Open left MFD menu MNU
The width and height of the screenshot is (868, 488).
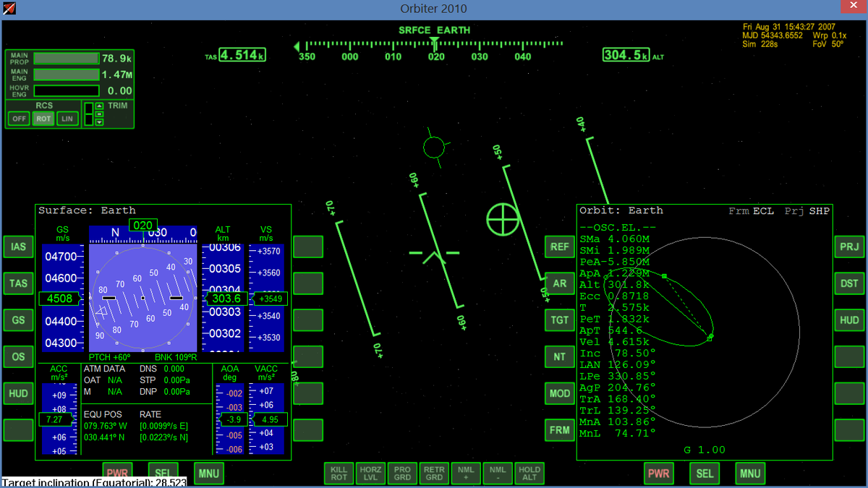pyautogui.click(x=208, y=474)
